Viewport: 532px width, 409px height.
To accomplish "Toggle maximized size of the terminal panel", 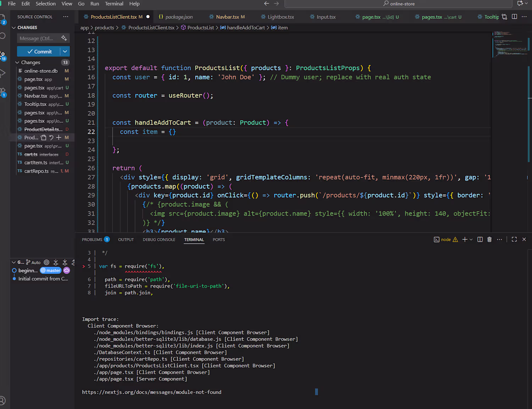I will click(x=514, y=239).
